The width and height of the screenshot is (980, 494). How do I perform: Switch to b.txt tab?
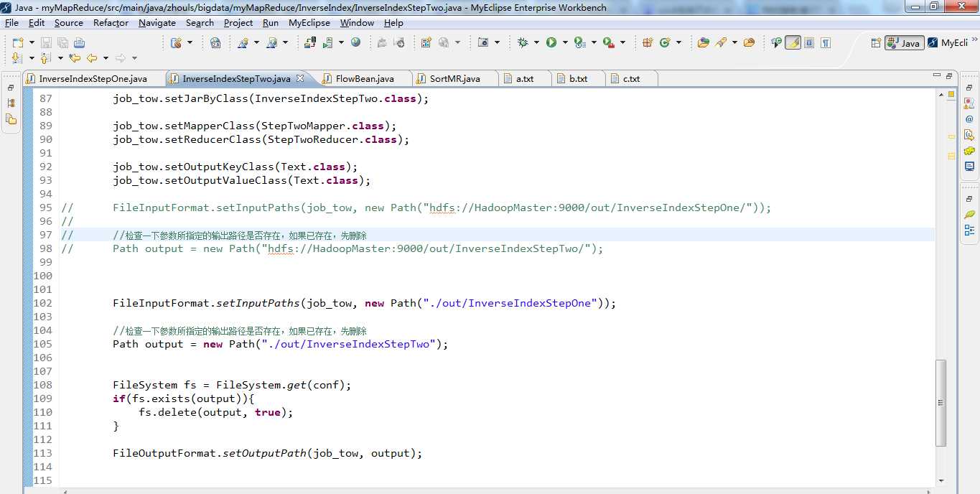(578, 79)
